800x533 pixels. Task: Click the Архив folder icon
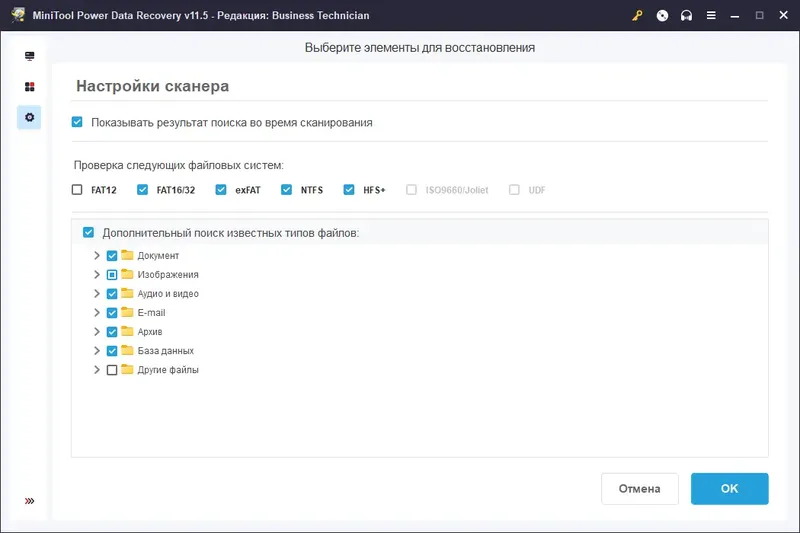coord(127,331)
